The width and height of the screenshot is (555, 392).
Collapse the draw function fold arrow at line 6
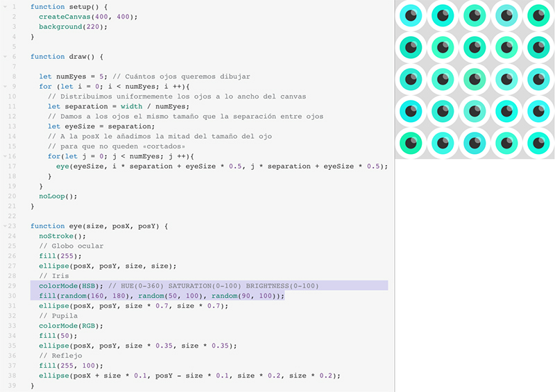pos(5,57)
